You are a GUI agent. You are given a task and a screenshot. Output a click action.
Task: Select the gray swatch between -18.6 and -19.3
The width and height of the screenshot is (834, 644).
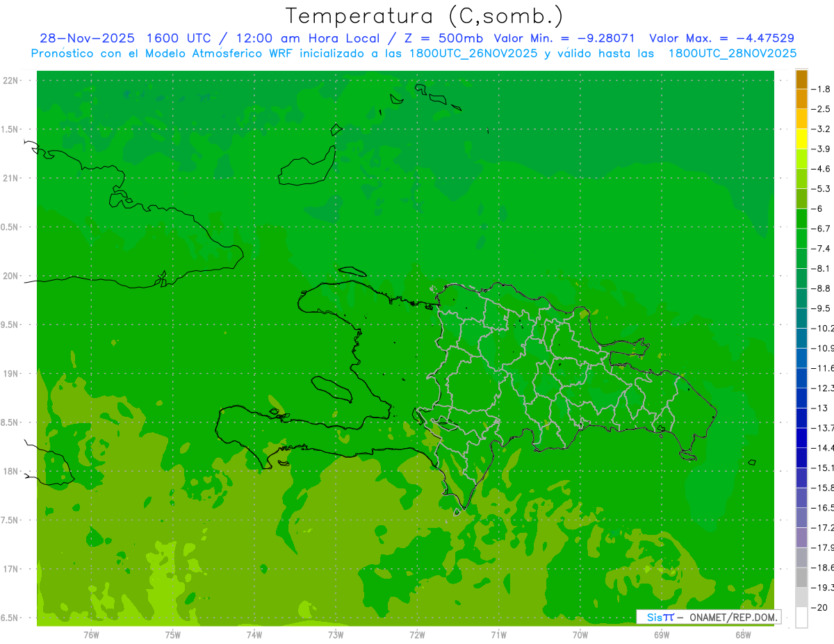(x=801, y=577)
